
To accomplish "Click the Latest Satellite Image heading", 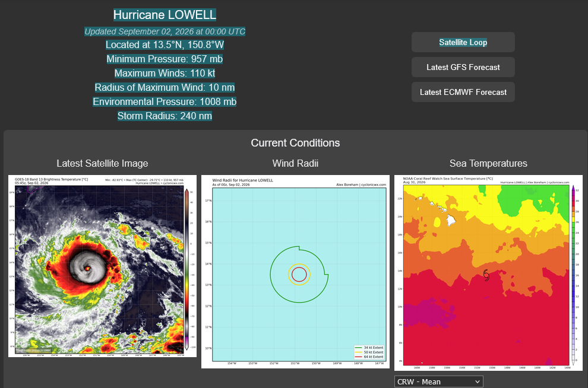I will click(x=102, y=164).
